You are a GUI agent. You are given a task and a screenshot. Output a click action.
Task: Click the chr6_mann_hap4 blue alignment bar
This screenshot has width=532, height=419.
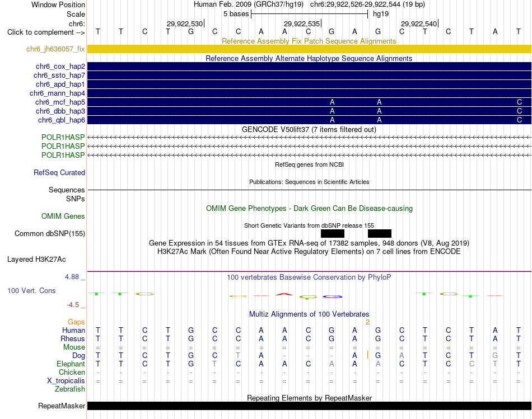(x=309, y=93)
